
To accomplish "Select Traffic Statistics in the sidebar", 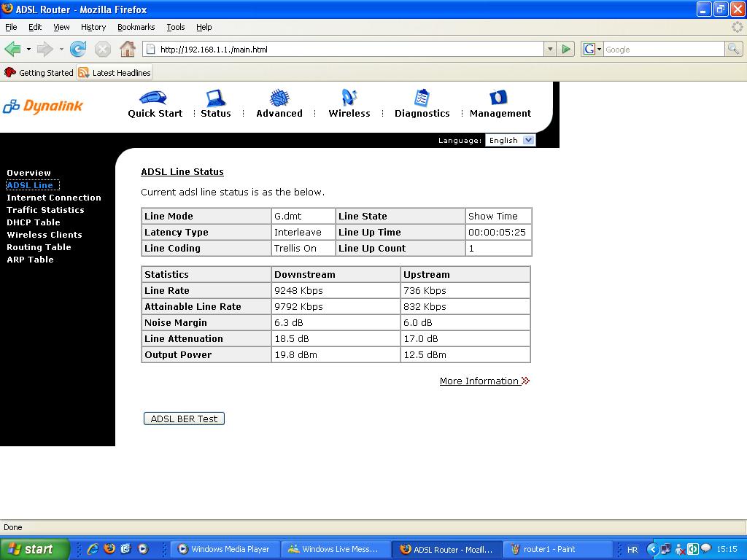I will pos(45,210).
